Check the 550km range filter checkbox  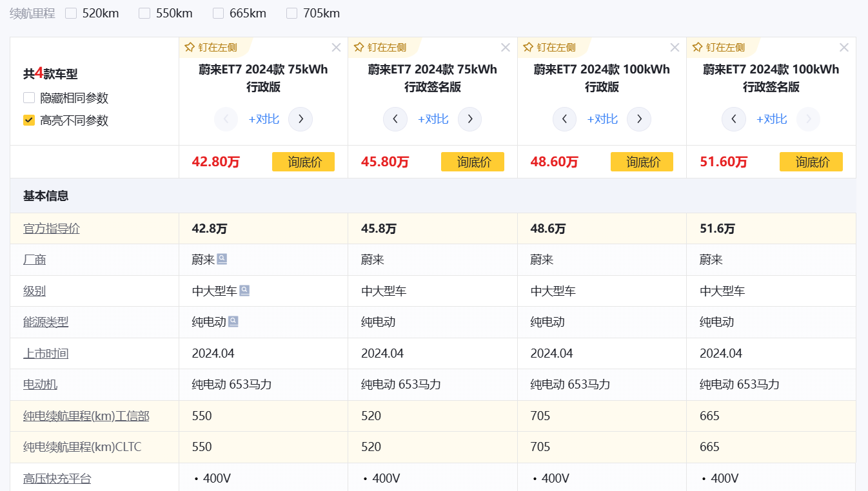pyautogui.click(x=144, y=14)
